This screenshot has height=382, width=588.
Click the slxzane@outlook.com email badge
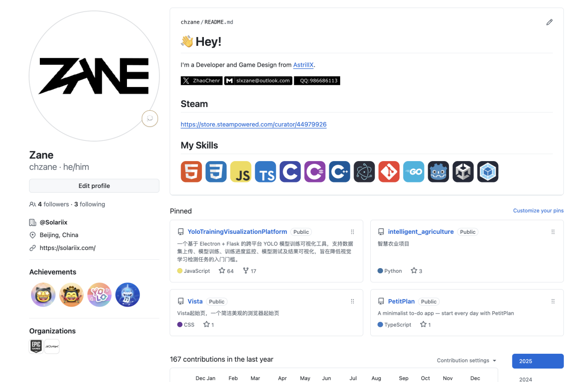pos(258,81)
